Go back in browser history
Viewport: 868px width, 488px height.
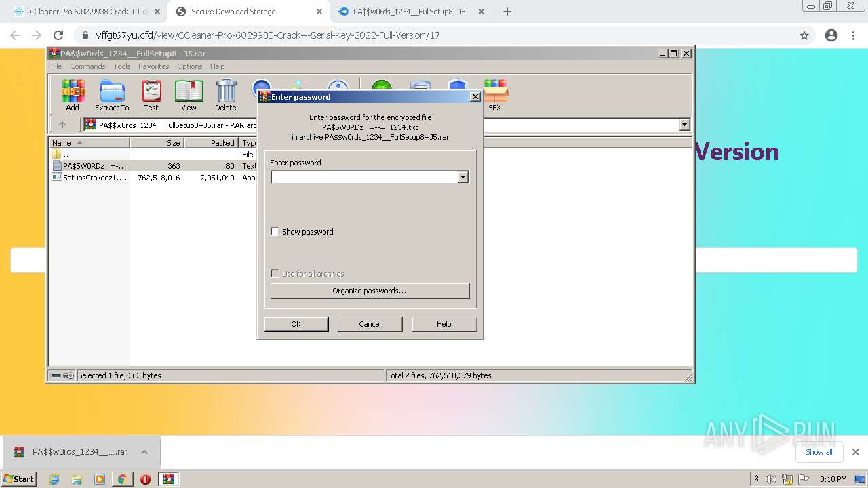pos(15,35)
